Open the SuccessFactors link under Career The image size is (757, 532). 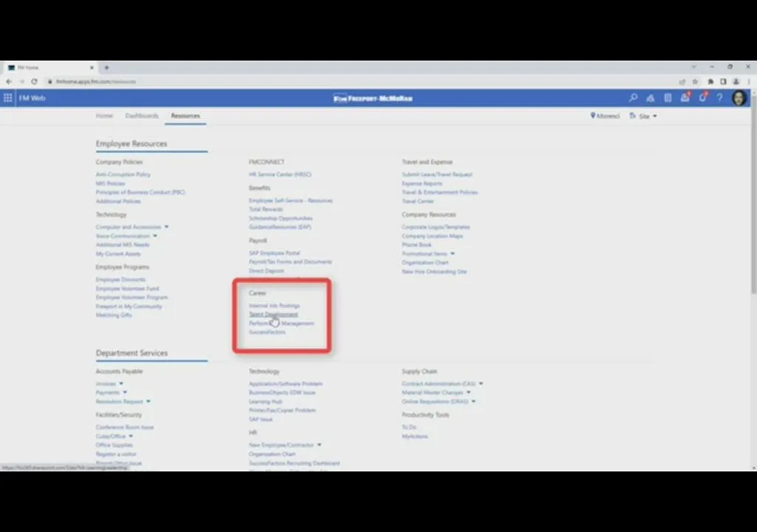click(267, 332)
